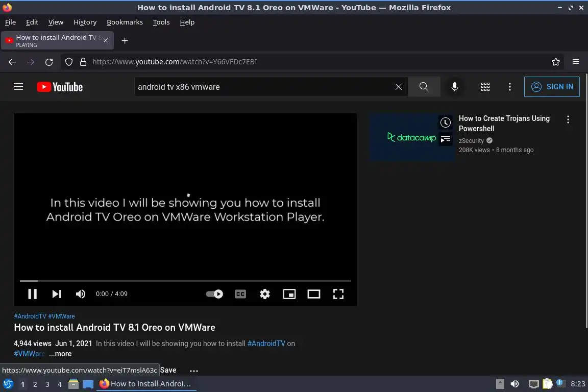Open the file manager taskbar icon
This screenshot has height=392, width=588.
click(x=73, y=384)
